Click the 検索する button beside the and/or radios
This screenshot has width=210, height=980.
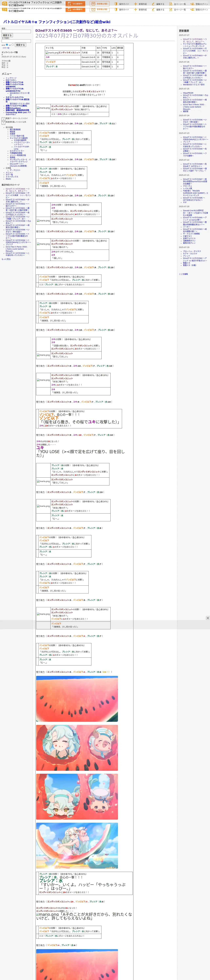[20, 45]
